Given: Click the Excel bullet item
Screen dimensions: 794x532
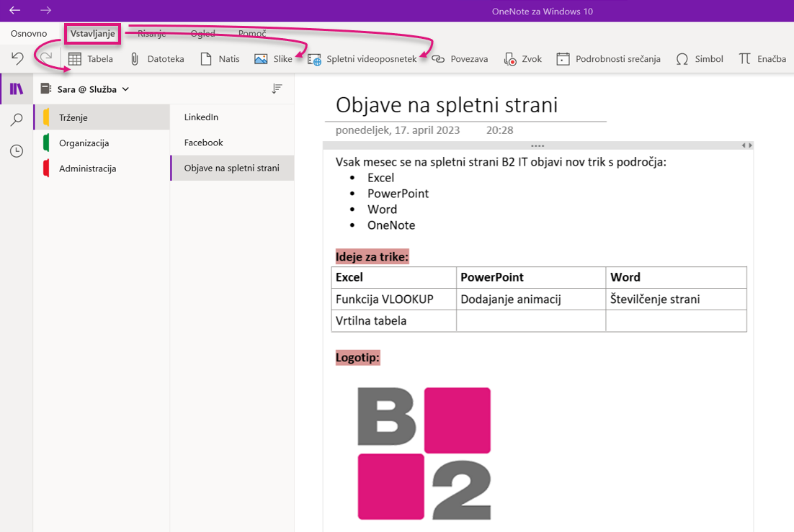Looking at the screenshot, I should 381,178.
